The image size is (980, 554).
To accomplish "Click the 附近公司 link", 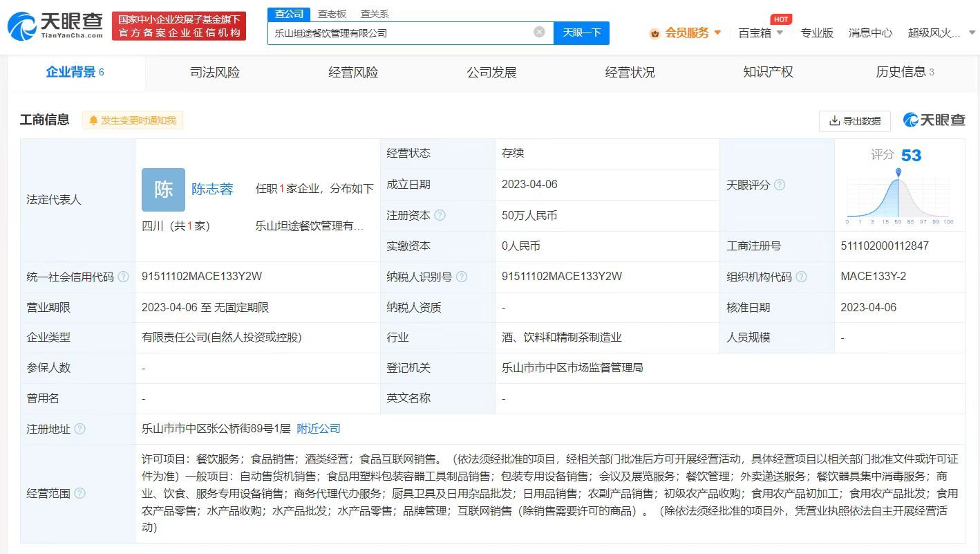I will 318,429.
